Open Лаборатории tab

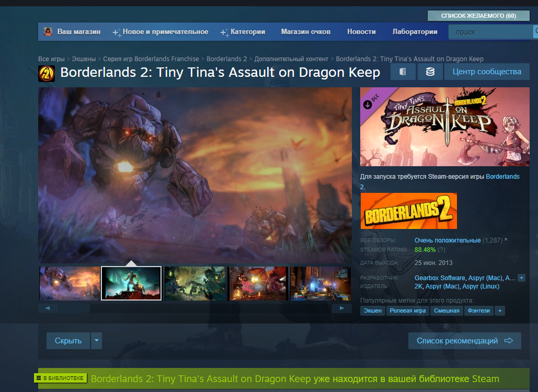(x=415, y=31)
